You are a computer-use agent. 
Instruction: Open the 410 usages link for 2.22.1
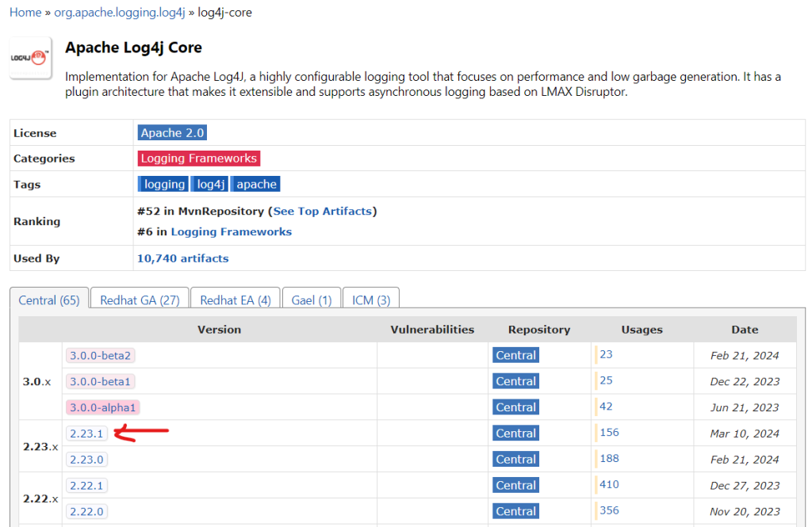(x=609, y=484)
